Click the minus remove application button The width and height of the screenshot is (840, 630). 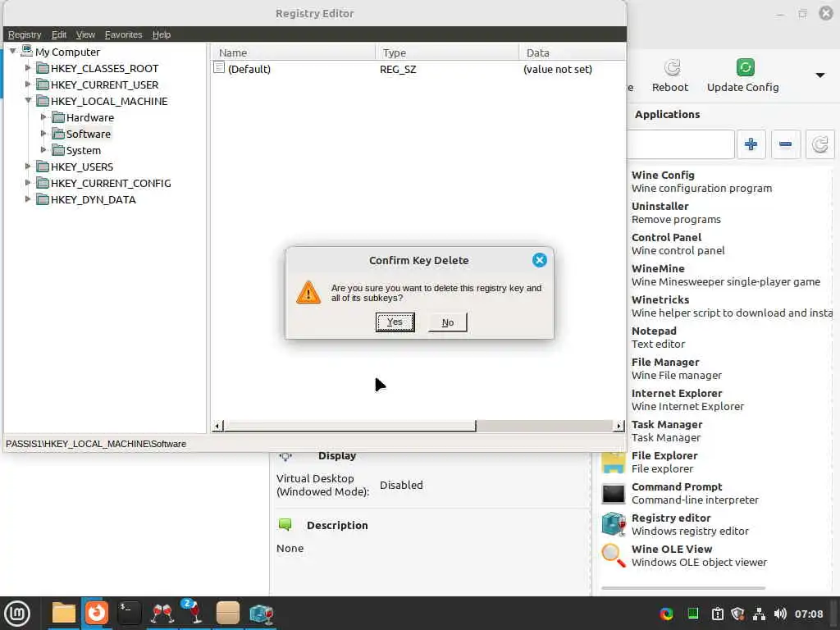785,144
